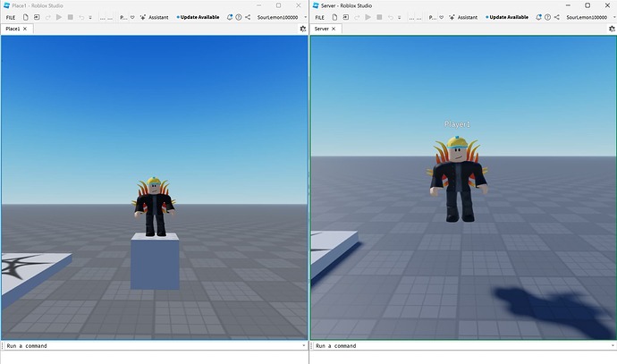617x364 pixels.
Task: Click Update Available in Server window
Action: point(507,17)
